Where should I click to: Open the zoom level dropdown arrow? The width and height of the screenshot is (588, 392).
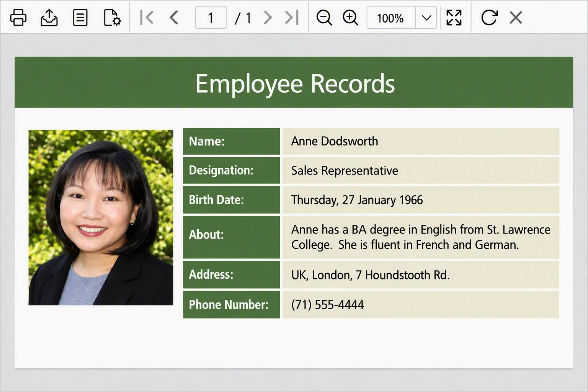coord(426,18)
